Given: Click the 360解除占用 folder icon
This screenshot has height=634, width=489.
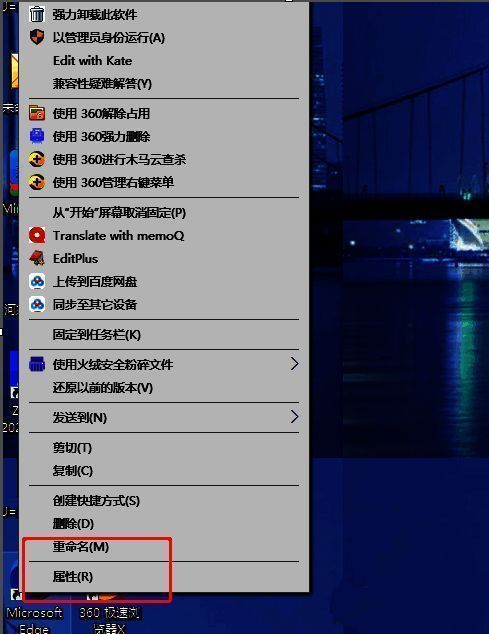Looking at the screenshot, I should tap(37, 113).
